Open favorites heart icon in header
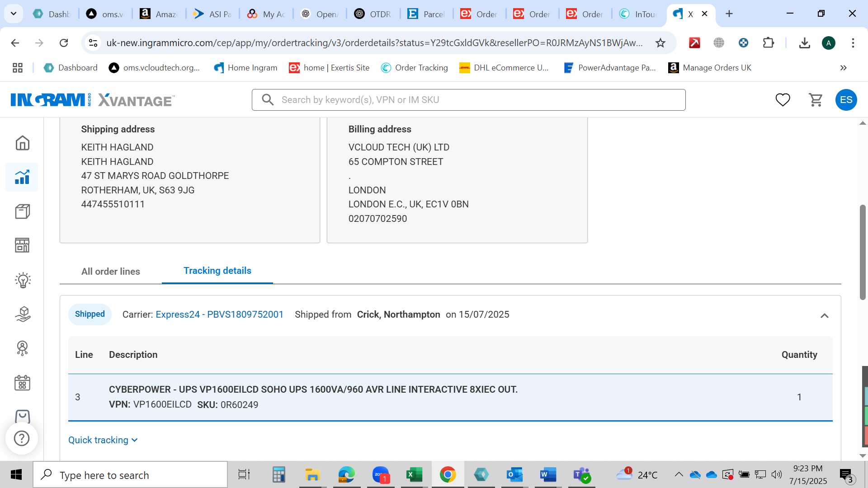This screenshot has width=868, height=488. tap(783, 100)
